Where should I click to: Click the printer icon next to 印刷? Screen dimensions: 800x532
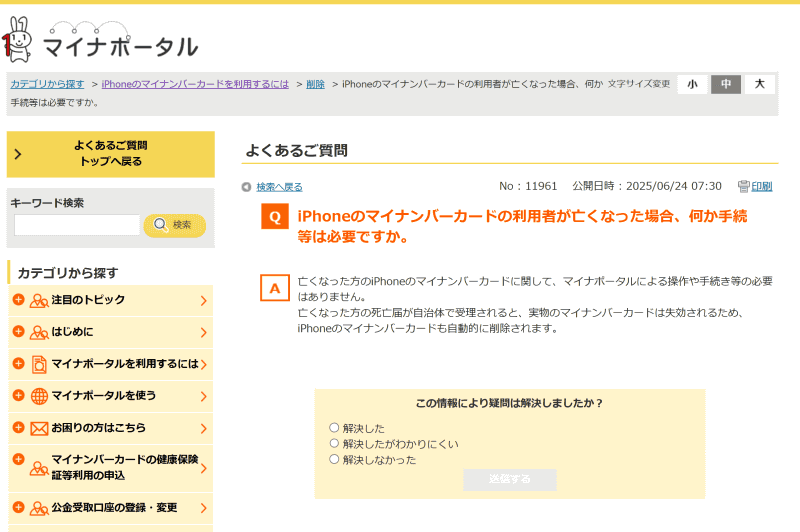point(743,187)
